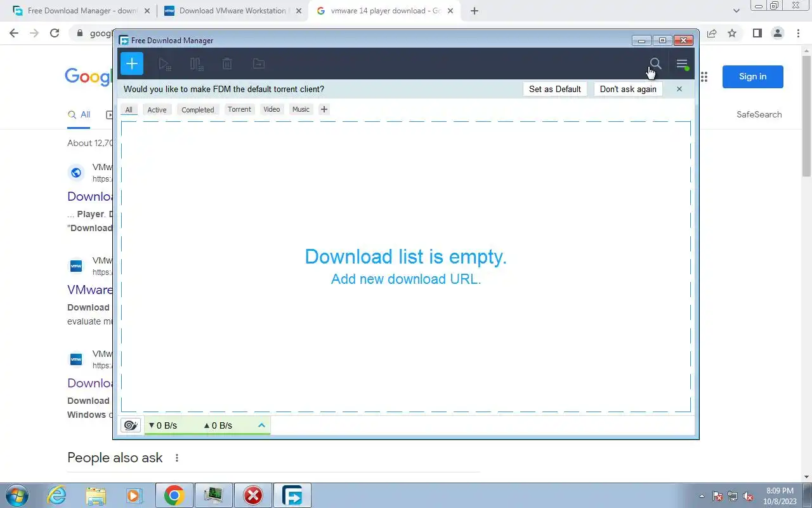The height and width of the screenshot is (508, 812).
Task: Click the Action Center flag tray icon
Action: pyautogui.click(x=717, y=496)
